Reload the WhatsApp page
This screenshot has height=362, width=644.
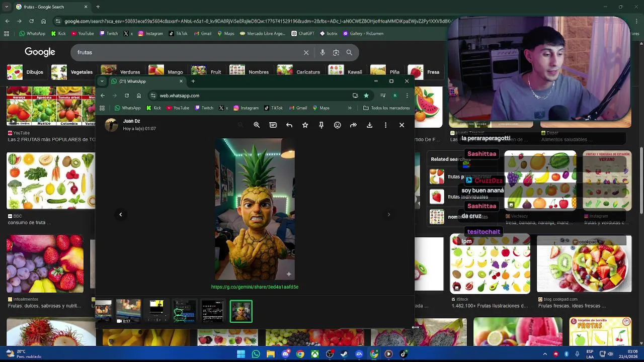click(127, 96)
